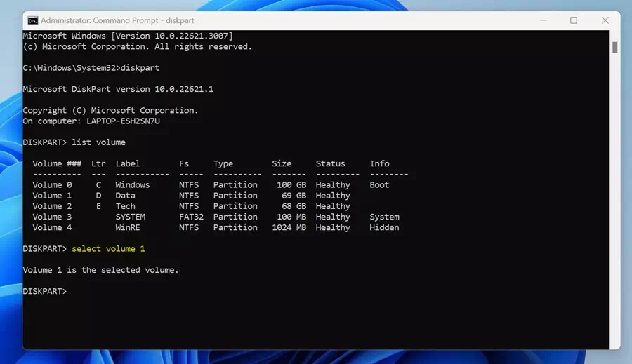Click the vertical scrollbar thumb

(614, 48)
